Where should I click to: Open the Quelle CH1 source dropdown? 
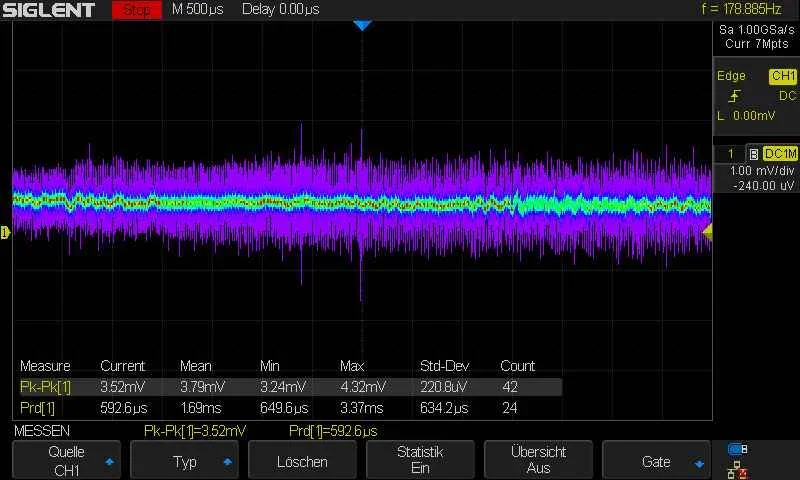coord(68,460)
